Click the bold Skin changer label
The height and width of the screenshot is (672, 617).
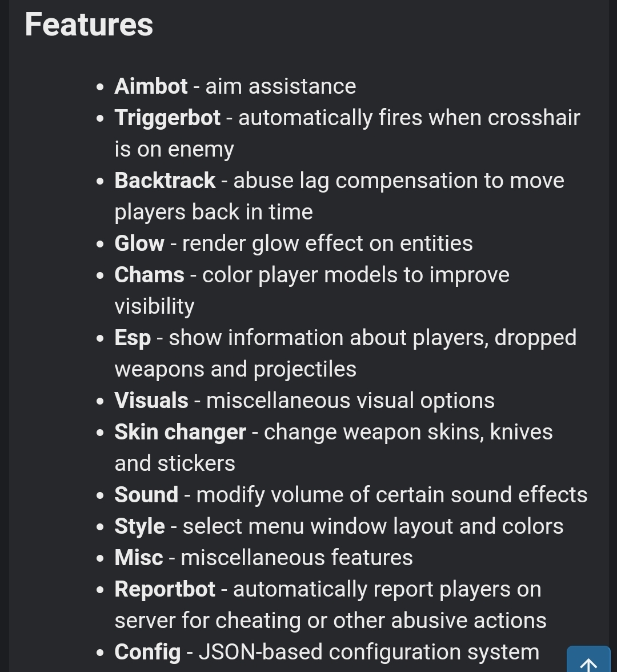(x=181, y=432)
